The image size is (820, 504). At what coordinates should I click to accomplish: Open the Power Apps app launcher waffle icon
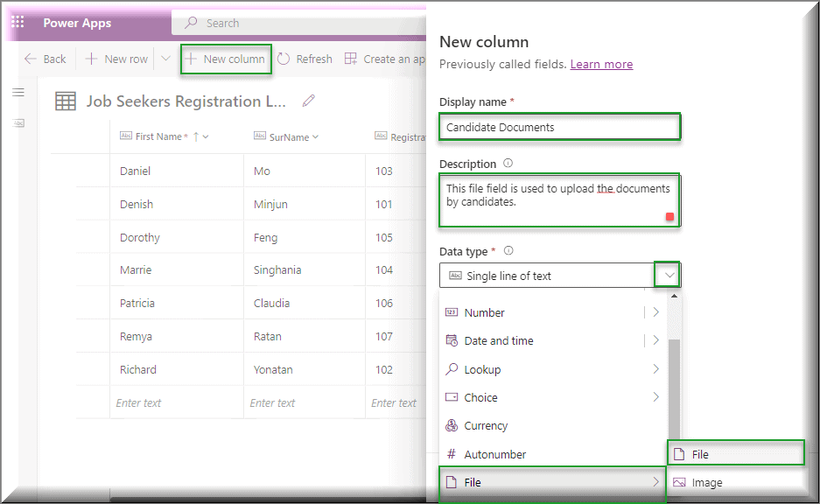[x=16, y=22]
